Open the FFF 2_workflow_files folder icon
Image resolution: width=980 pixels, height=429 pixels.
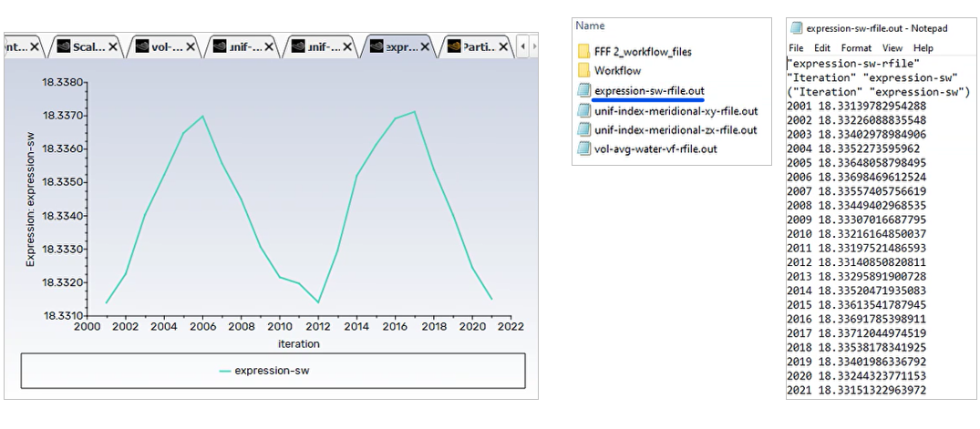(583, 52)
